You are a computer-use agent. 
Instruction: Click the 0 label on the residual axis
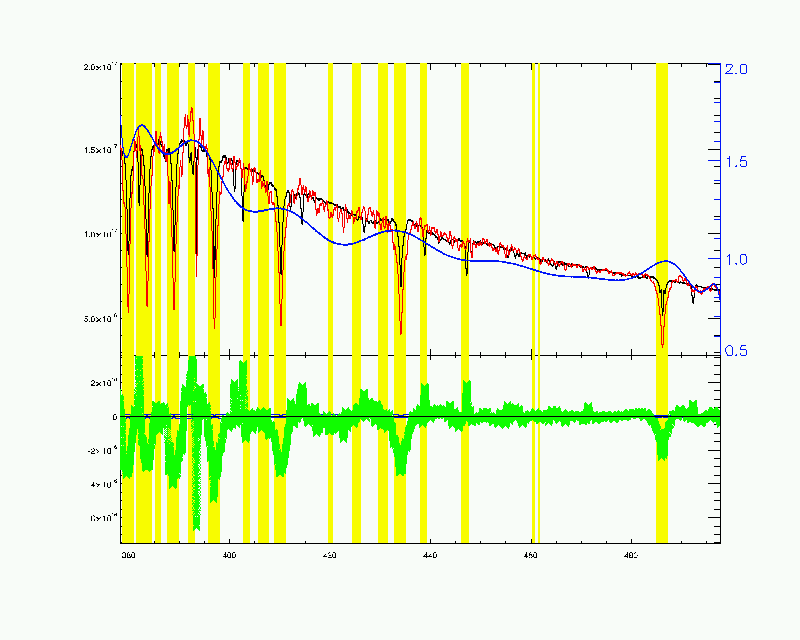pyautogui.click(x=115, y=417)
